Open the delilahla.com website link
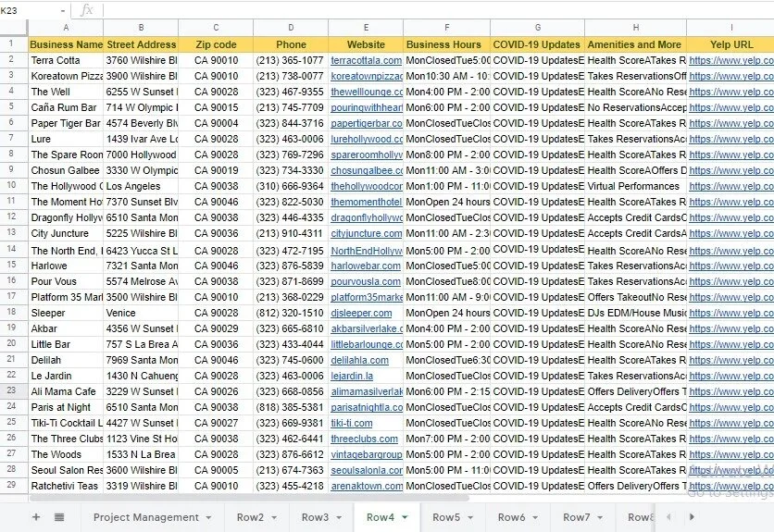 coord(360,360)
